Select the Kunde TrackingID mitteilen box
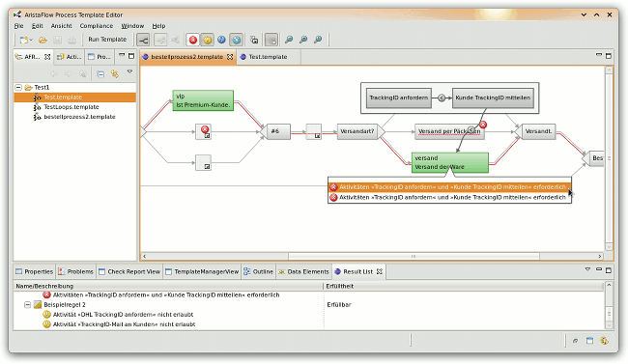628x364 pixels. 493,98
